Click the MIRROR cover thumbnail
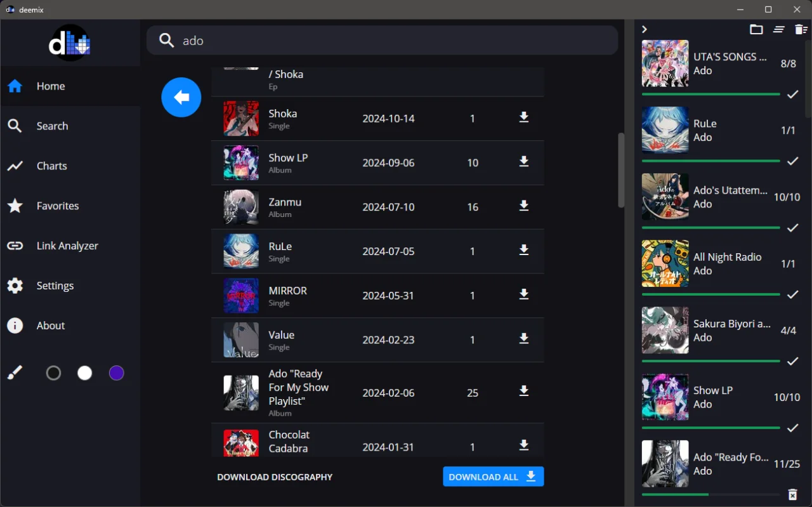The image size is (812, 507). click(241, 296)
